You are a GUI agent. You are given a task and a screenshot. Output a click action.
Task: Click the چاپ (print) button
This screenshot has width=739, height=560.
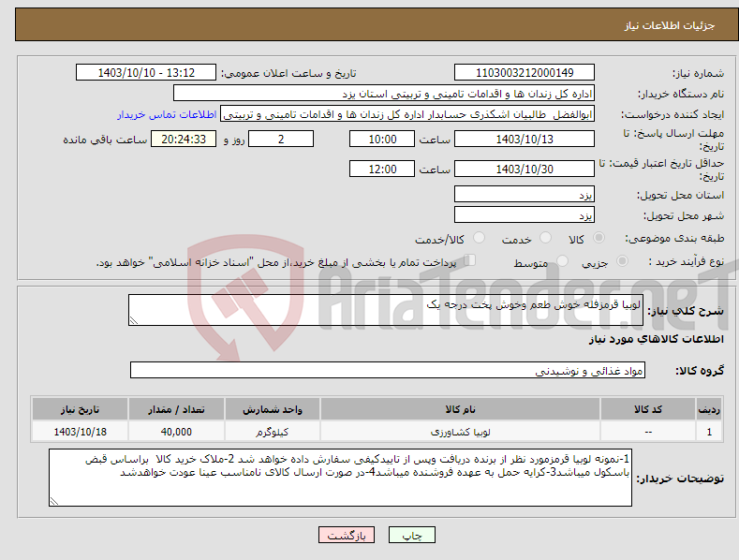412,535
